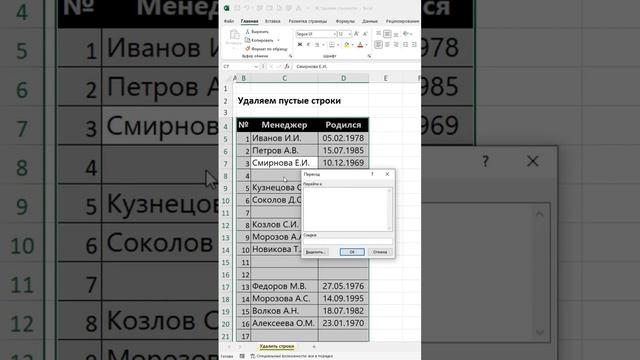Expand the font color palette arrow
Screen dimensions: 640x360
(x=366, y=45)
